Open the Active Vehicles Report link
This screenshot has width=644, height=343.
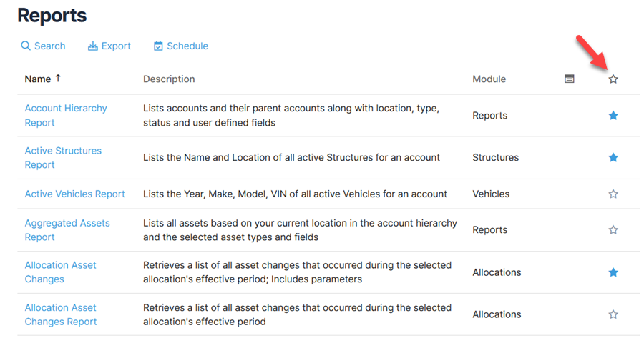74,194
